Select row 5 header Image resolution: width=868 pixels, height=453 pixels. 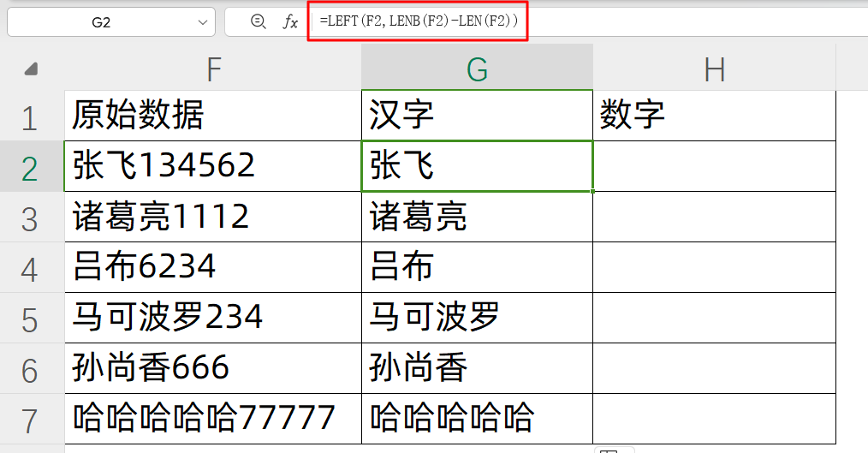pos(32,318)
